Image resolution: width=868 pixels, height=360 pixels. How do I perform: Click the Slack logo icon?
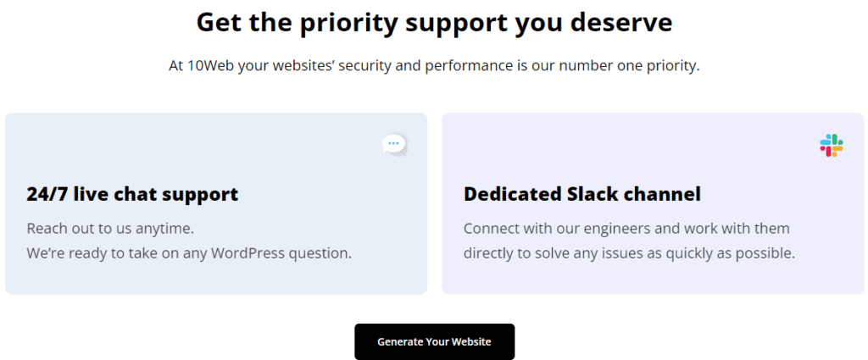pos(832,146)
